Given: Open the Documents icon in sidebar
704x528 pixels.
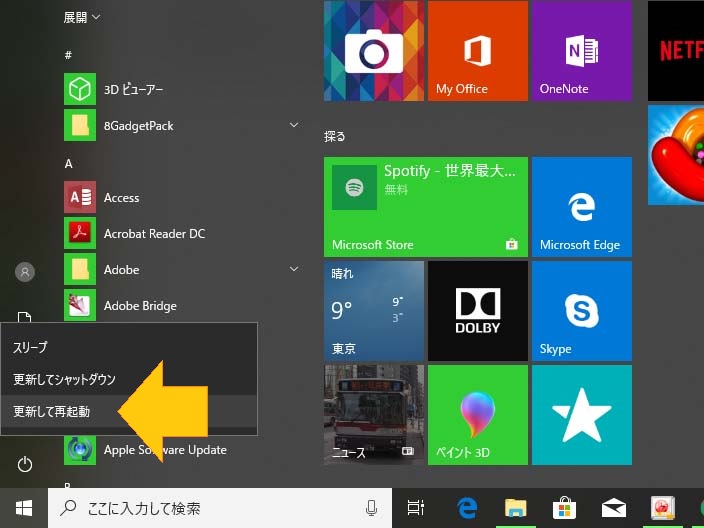Looking at the screenshot, I should point(24,317).
